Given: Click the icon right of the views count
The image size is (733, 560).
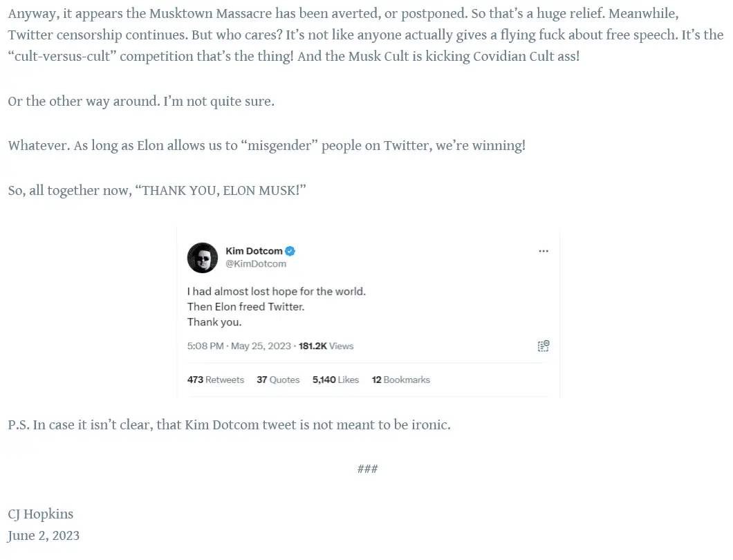Looking at the screenshot, I should click(x=544, y=346).
